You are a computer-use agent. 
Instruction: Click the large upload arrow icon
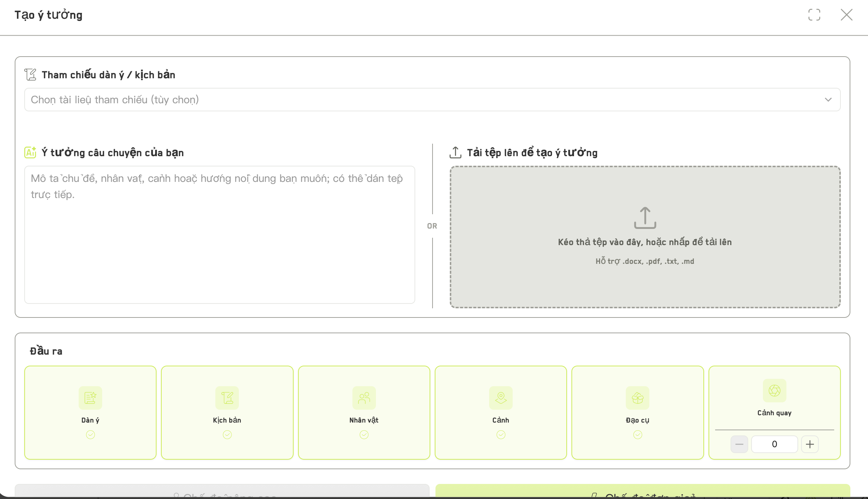pos(645,218)
